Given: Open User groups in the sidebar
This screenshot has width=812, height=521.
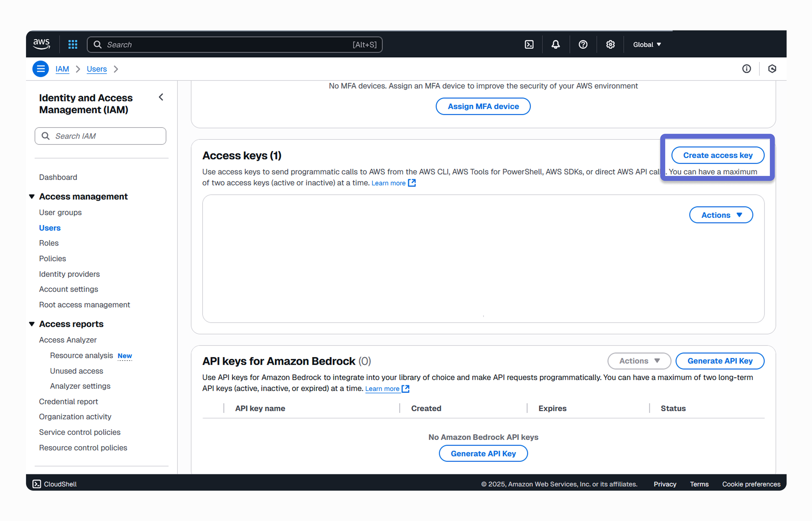Looking at the screenshot, I should click(x=60, y=212).
